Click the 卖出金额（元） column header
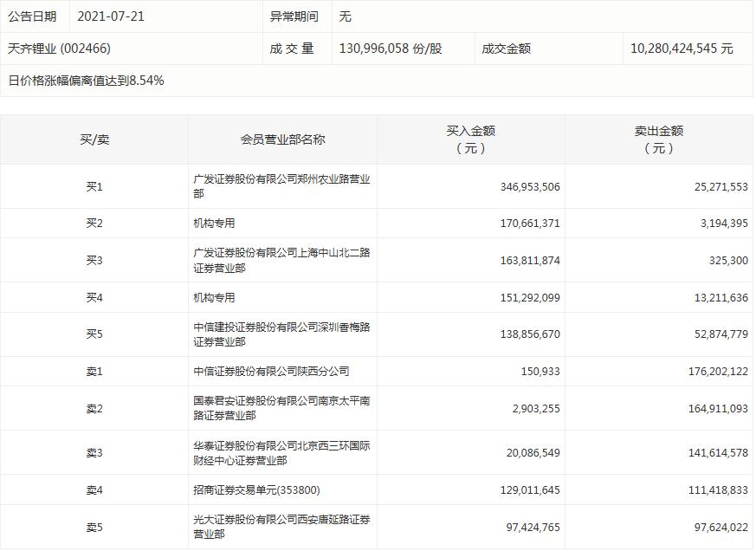Viewport: 756px width, 551px height. pos(659,139)
